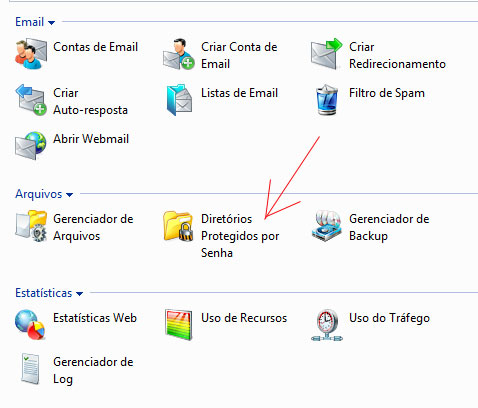Screen dimensions: 478x408
Task: Open the Contas de Email icon
Action: (x=31, y=54)
